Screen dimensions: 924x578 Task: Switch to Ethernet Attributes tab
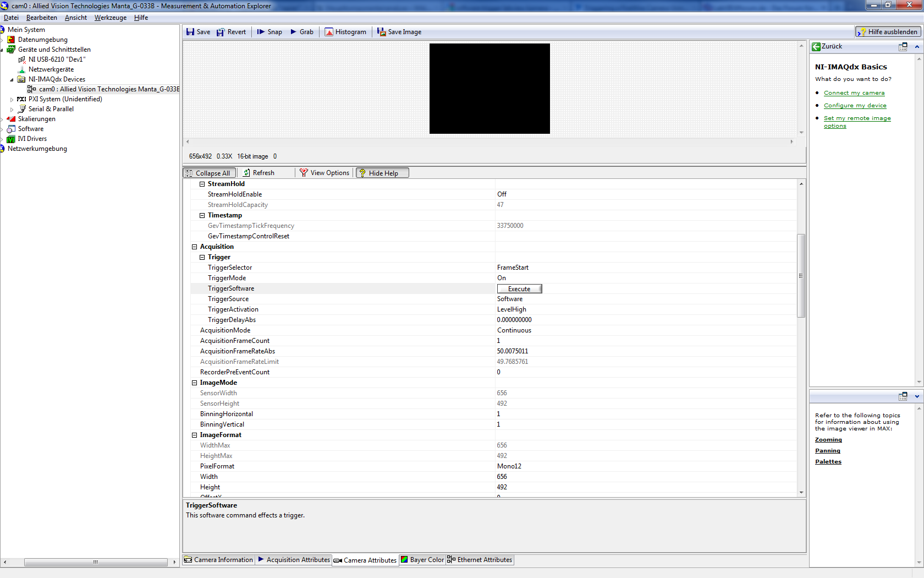coord(480,560)
